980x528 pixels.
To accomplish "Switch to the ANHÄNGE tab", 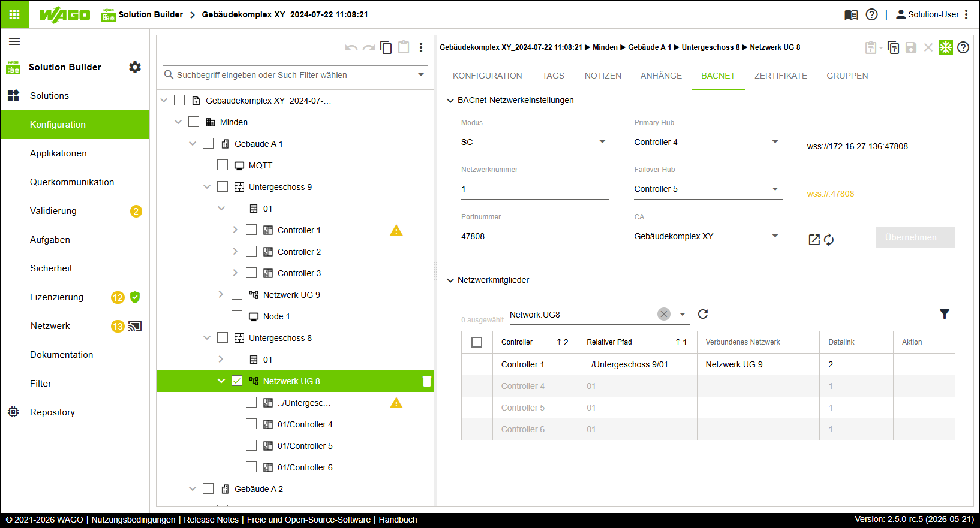I will (x=661, y=76).
